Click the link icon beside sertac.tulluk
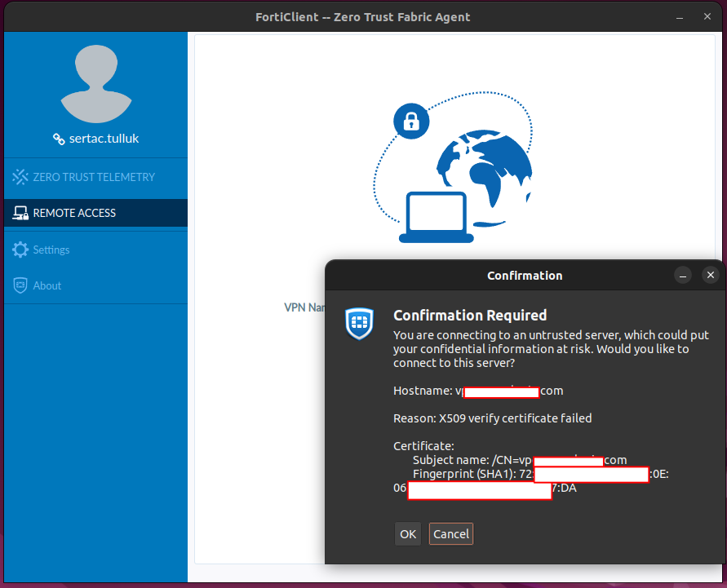The image size is (727, 588). coord(59,139)
